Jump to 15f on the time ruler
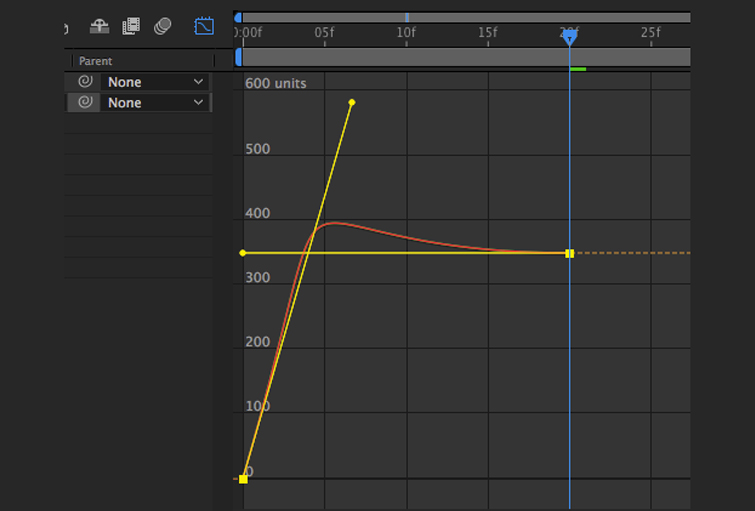Viewport: 755px width, 511px height. [x=487, y=33]
